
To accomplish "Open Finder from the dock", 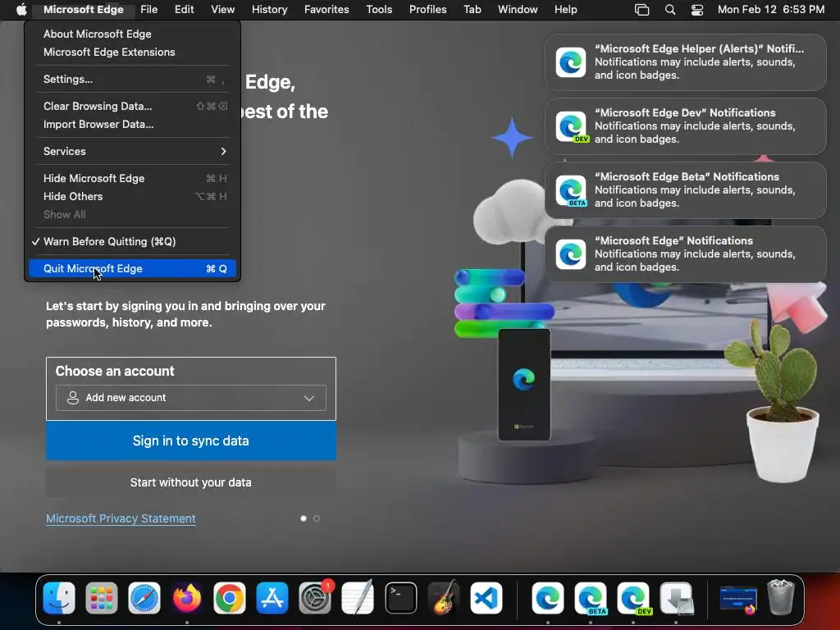I will (x=59, y=597).
